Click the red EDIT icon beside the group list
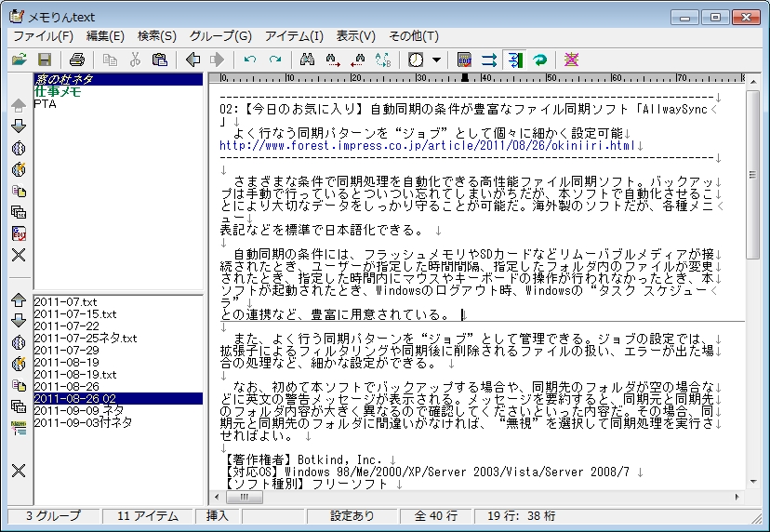Image resolution: width=770 pixels, height=532 pixels. (19, 233)
